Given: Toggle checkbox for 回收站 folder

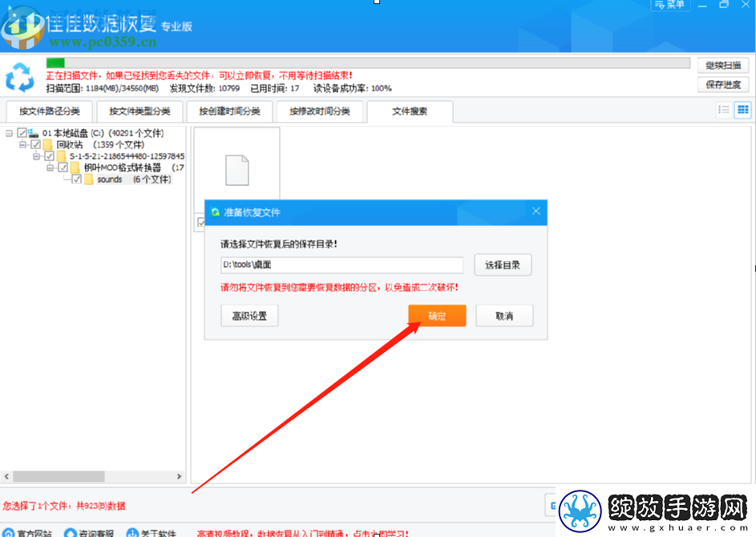Looking at the screenshot, I should (36, 144).
